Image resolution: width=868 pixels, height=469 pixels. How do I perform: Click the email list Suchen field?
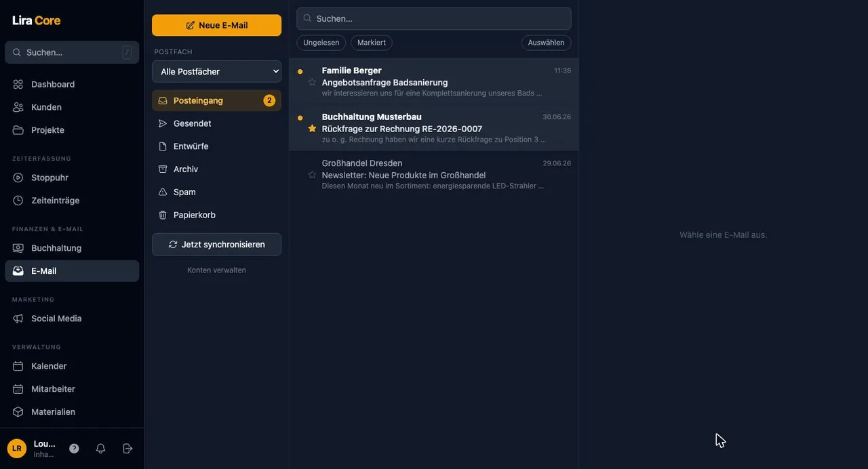tap(434, 18)
